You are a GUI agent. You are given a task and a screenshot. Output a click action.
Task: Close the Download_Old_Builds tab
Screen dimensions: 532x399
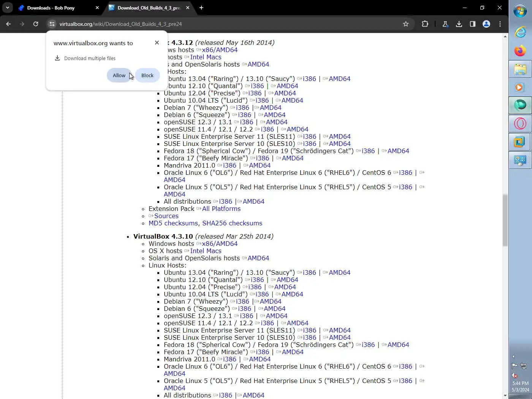click(188, 8)
